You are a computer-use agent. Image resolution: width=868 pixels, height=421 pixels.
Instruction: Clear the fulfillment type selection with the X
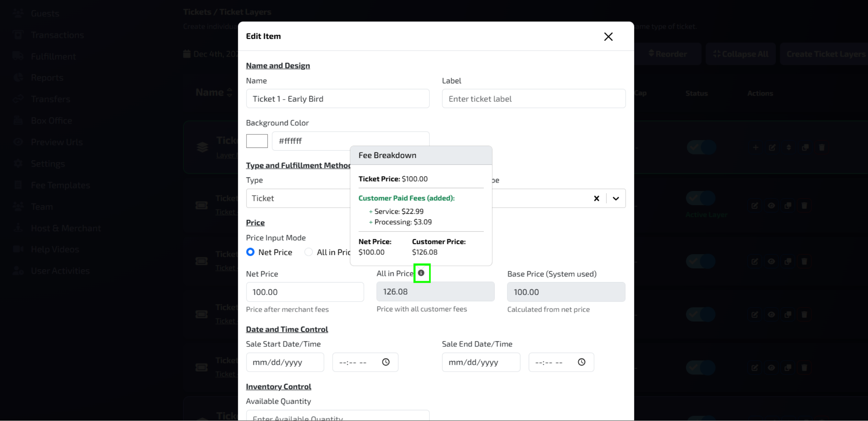point(596,198)
